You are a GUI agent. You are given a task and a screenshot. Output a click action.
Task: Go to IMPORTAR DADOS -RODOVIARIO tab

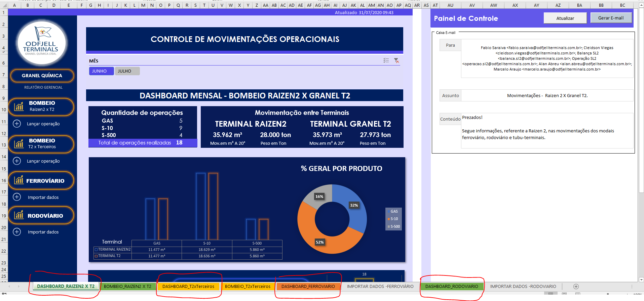click(x=523, y=287)
